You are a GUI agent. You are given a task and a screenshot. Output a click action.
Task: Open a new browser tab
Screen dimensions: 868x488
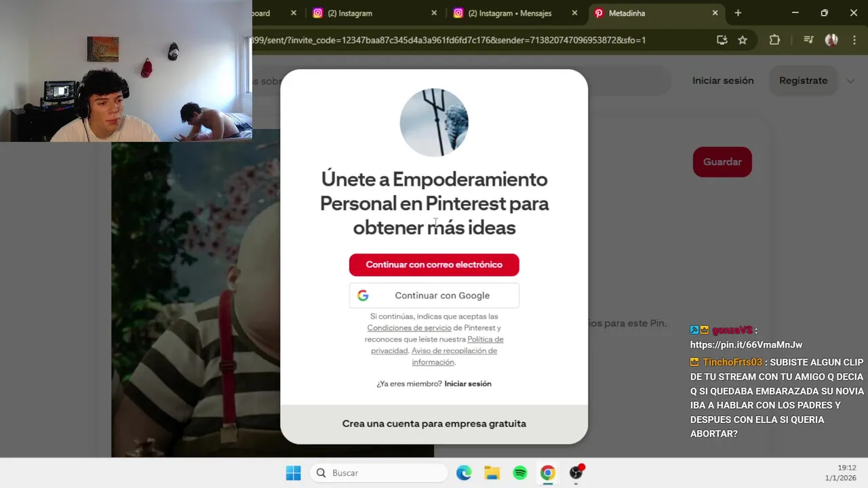pos(738,13)
